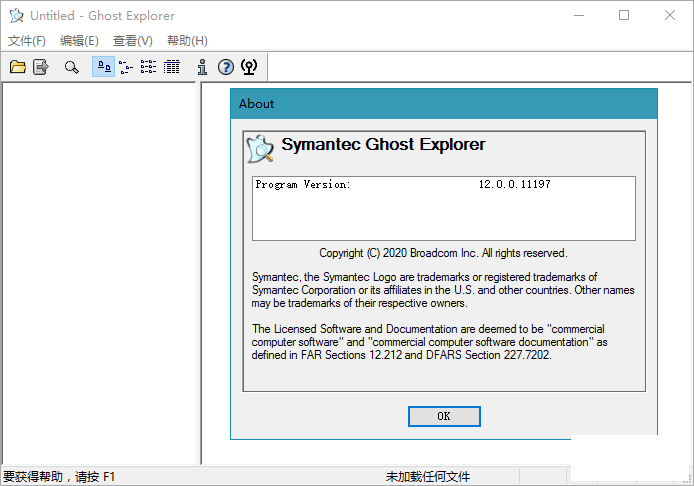The height and width of the screenshot is (486, 694).
Task: Select the Large Icons view button
Action: pyautogui.click(x=104, y=67)
